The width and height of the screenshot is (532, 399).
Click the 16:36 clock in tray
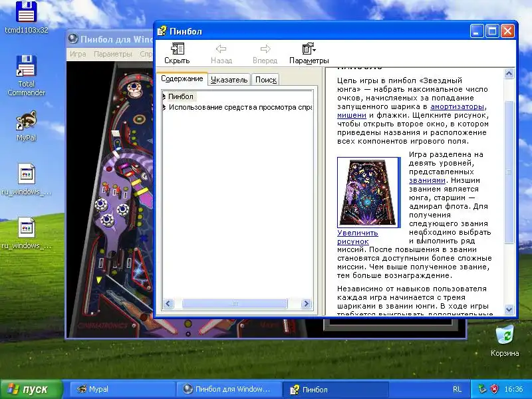tap(513, 389)
